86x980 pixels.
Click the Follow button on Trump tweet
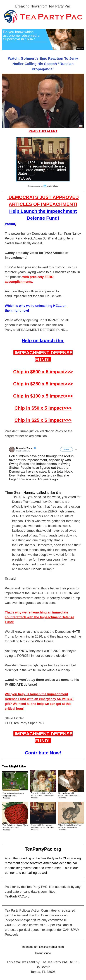(x=66, y=449)
